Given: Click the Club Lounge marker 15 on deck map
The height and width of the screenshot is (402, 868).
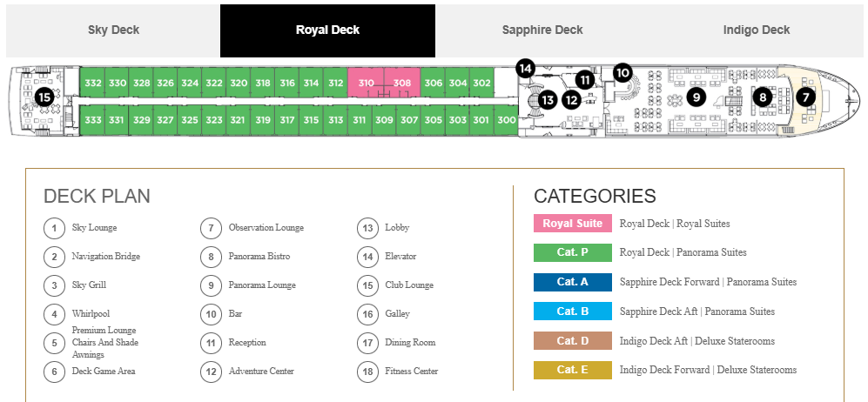Looking at the screenshot, I should point(45,97).
